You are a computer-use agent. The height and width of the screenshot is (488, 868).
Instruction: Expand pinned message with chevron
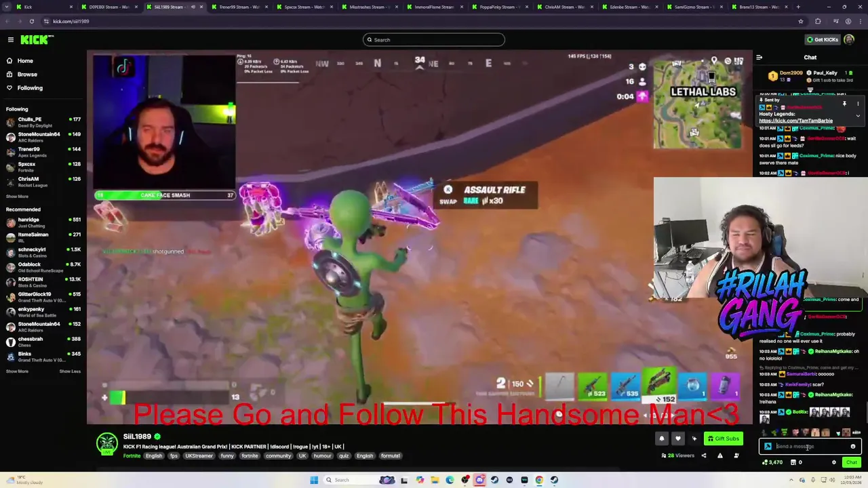point(858,116)
